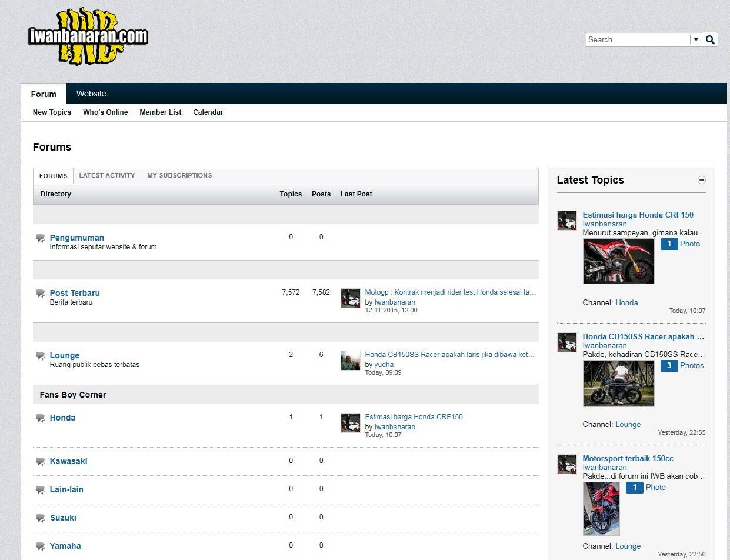Open the search options dropdown arrow
The height and width of the screenshot is (560, 730).
696,39
